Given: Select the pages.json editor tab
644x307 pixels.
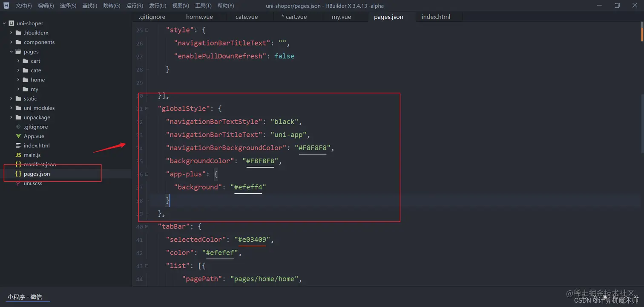Looking at the screenshot, I should [x=388, y=17].
